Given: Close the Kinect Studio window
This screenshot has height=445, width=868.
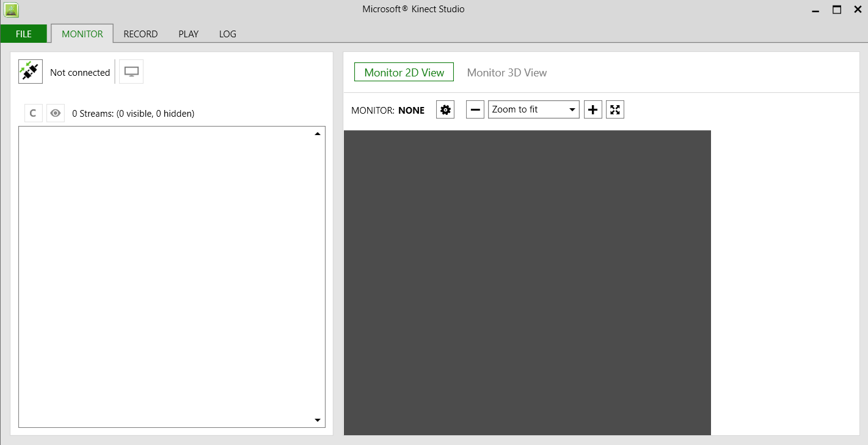Looking at the screenshot, I should 857,10.
